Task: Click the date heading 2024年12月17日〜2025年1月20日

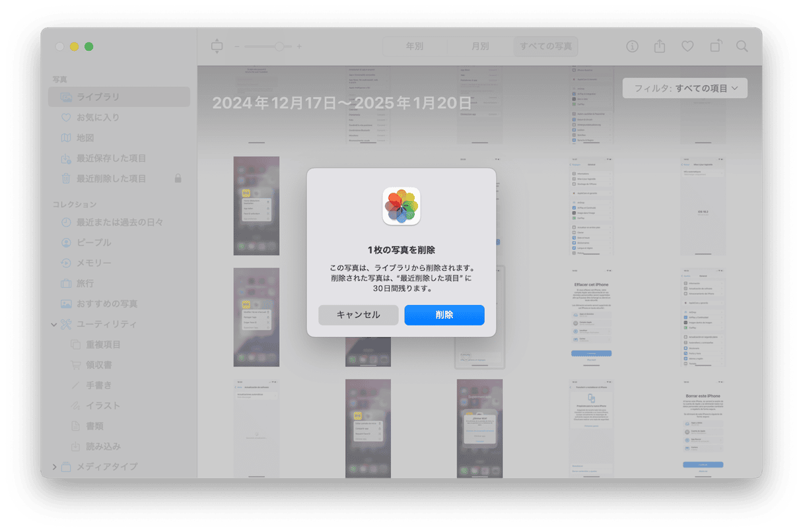Action: tap(342, 103)
